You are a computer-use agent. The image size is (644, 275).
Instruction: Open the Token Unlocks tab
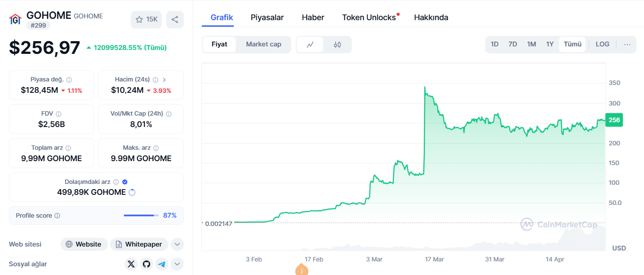(369, 18)
